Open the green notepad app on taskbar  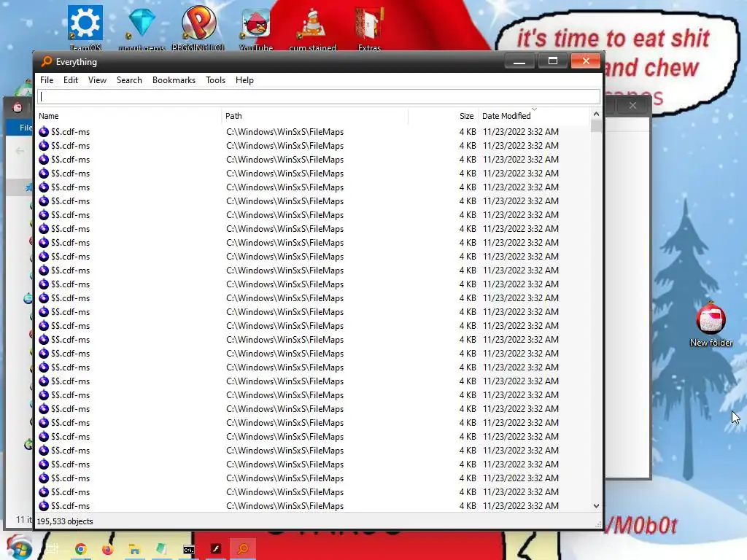pos(161,549)
